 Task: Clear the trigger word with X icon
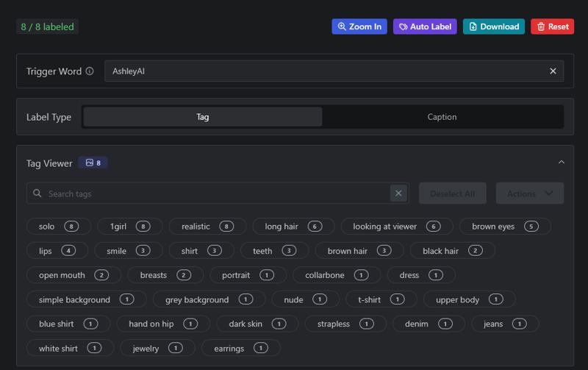point(553,71)
